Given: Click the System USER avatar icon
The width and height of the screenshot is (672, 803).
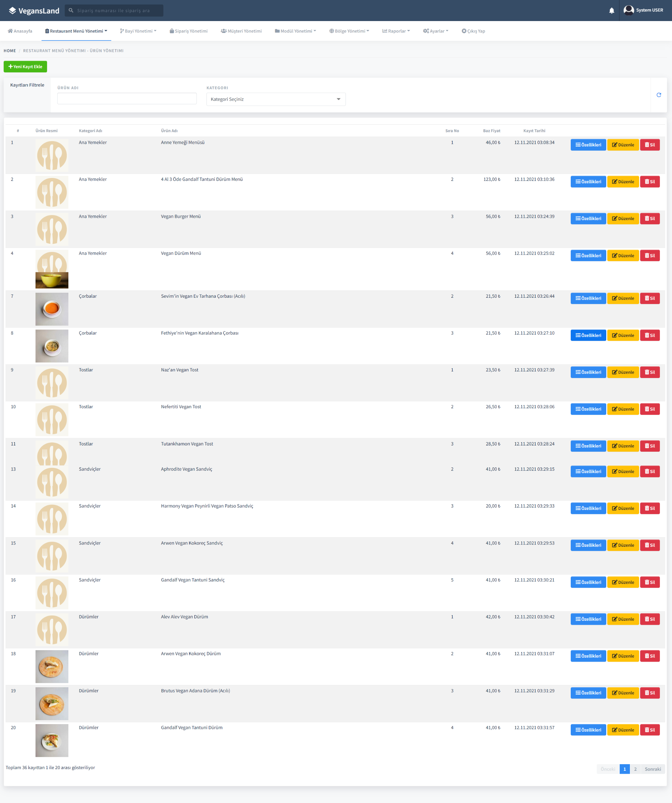Looking at the screenshot, I should 629,10.
